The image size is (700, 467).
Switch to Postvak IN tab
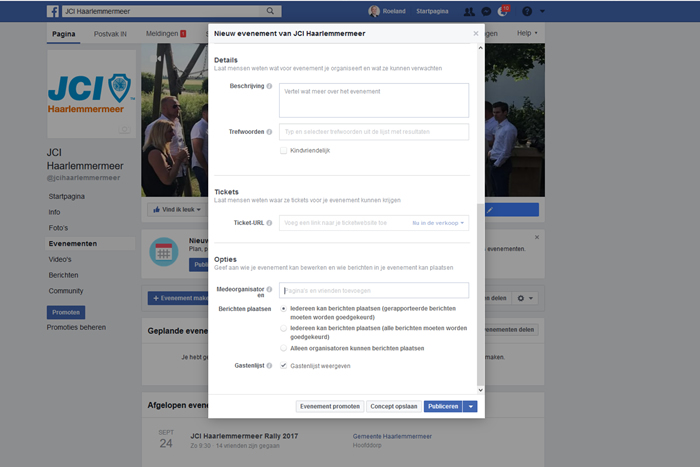click(110, 34)
